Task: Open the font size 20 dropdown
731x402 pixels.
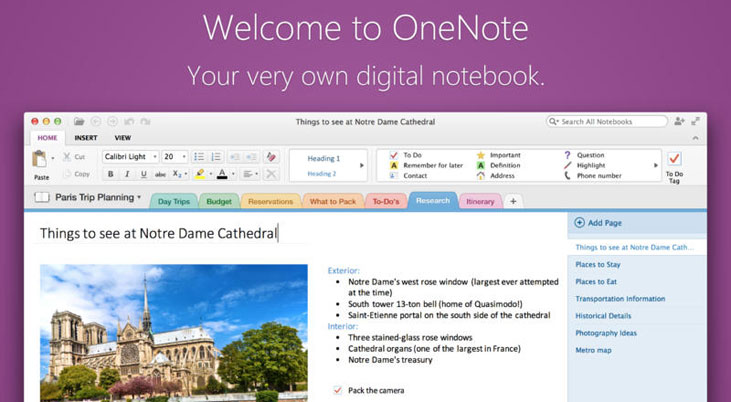Action: [x=174, y=157]
